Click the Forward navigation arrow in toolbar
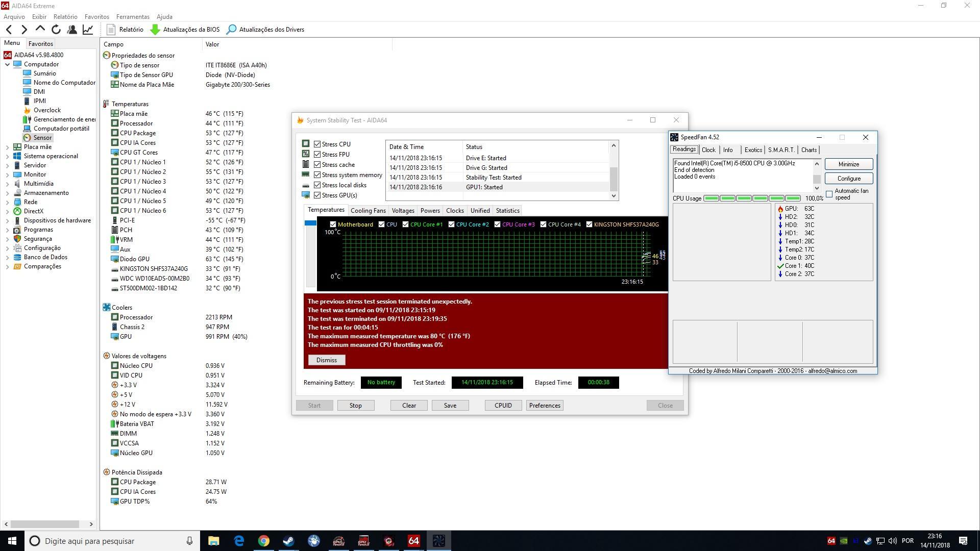Image resolution: width=980 pixels, height=551 pixels. point(24,30)
